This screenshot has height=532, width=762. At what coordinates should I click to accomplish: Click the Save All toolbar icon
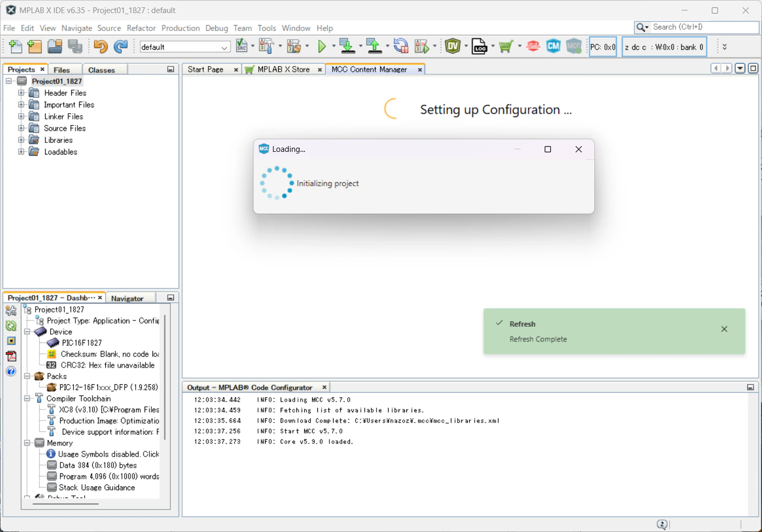pos(75,47)
